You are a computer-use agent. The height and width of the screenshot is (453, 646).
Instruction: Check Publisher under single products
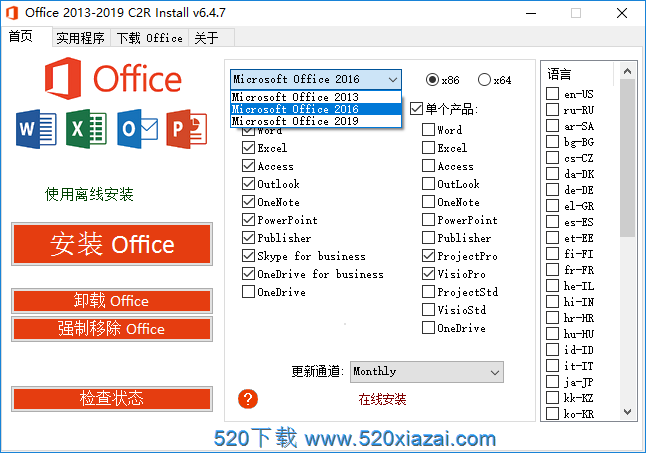click(428, 237)
